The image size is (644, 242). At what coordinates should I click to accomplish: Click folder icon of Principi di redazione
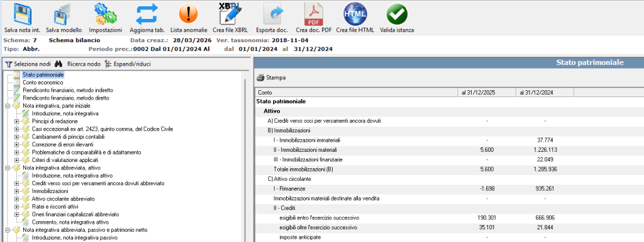[x=25, y=122]
